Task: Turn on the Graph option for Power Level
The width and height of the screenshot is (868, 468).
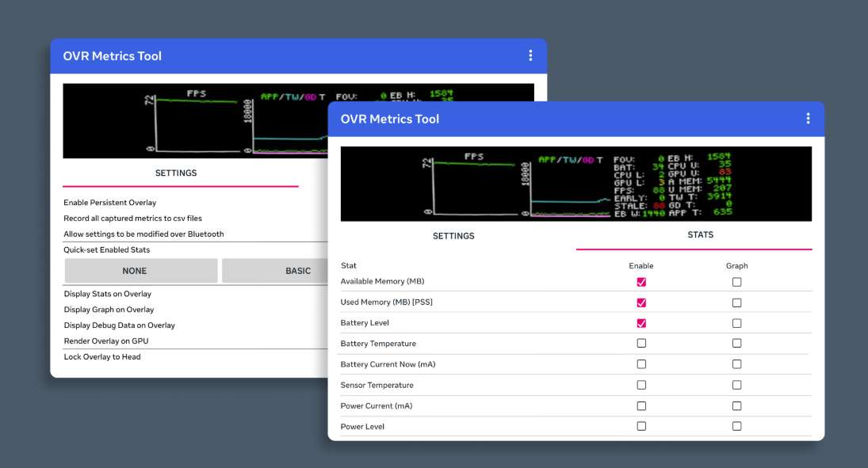Action: click(736, 426)
